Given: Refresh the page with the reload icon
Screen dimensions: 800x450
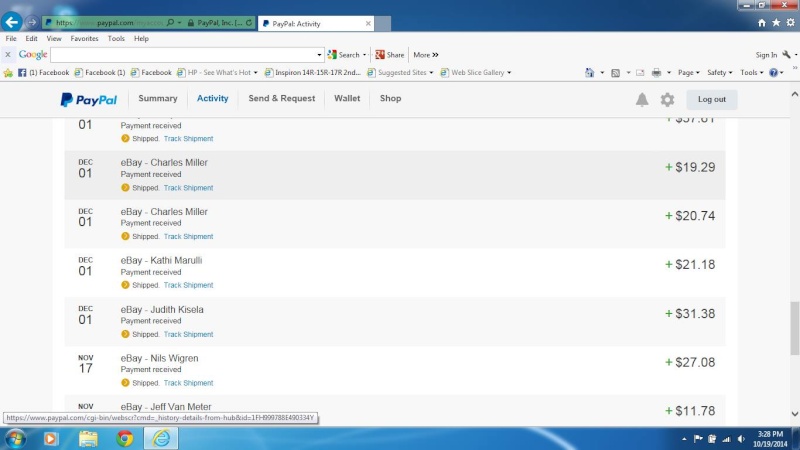Looking at the screenshot, I should tap(248, 23).
